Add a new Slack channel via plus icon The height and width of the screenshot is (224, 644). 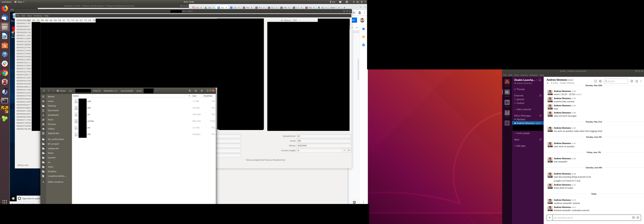click(540, 95)
